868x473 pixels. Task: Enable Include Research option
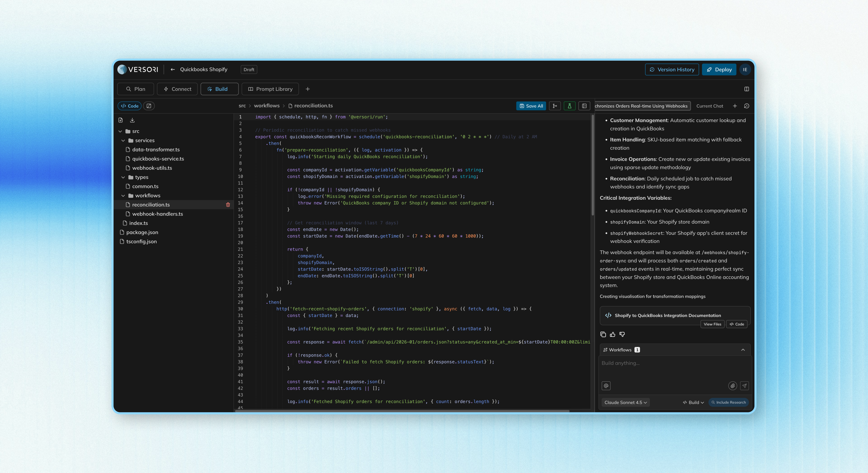(728, 402)
